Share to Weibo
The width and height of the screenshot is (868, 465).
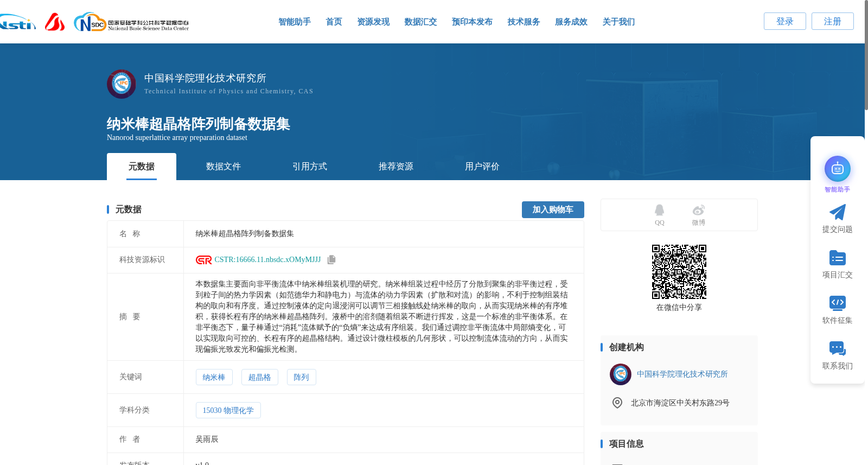(699, 215)
